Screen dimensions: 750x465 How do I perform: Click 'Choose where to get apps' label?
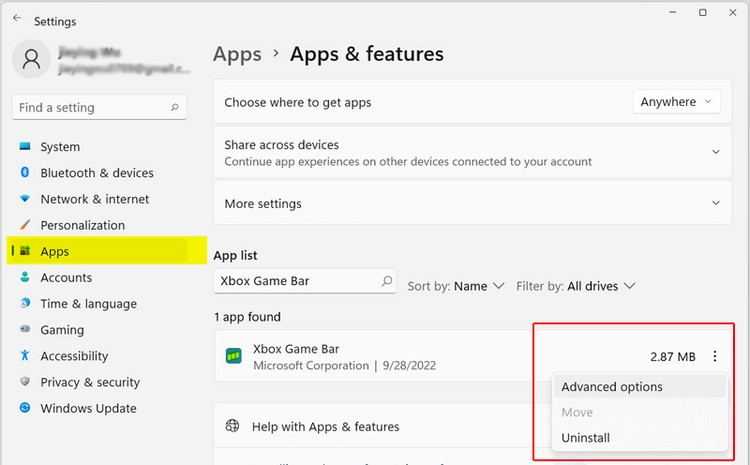(298, 102)
